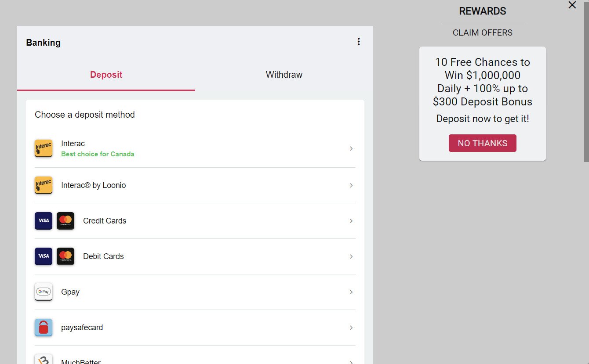Close the banking overlay with the X
This screenshot has height=364, width=589.
[572, 5]
